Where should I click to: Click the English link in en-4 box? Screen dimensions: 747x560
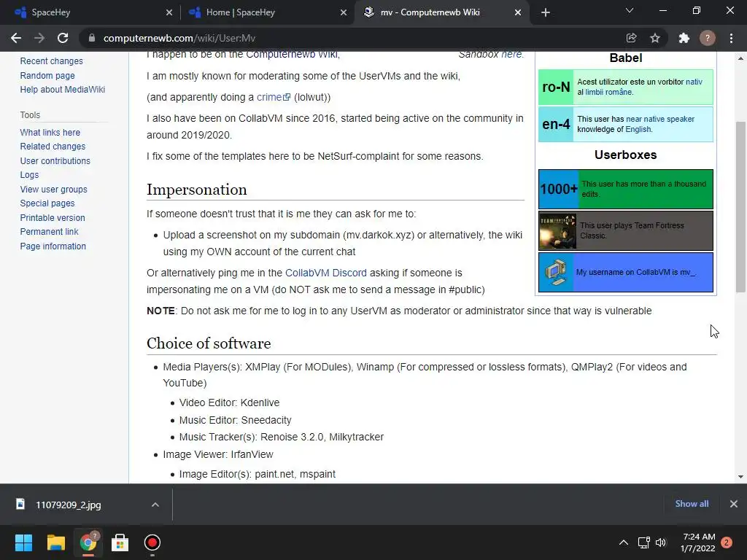tap(638, 129)
